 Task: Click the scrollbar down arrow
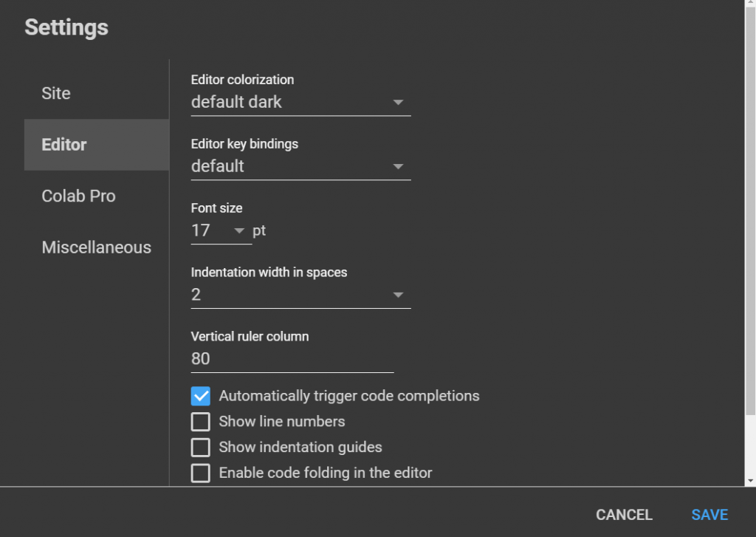point(750,481)
